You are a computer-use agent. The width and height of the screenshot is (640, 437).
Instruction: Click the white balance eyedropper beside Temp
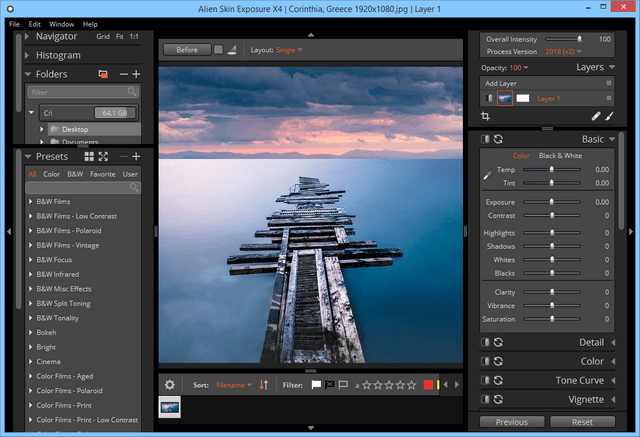point(487,174)
